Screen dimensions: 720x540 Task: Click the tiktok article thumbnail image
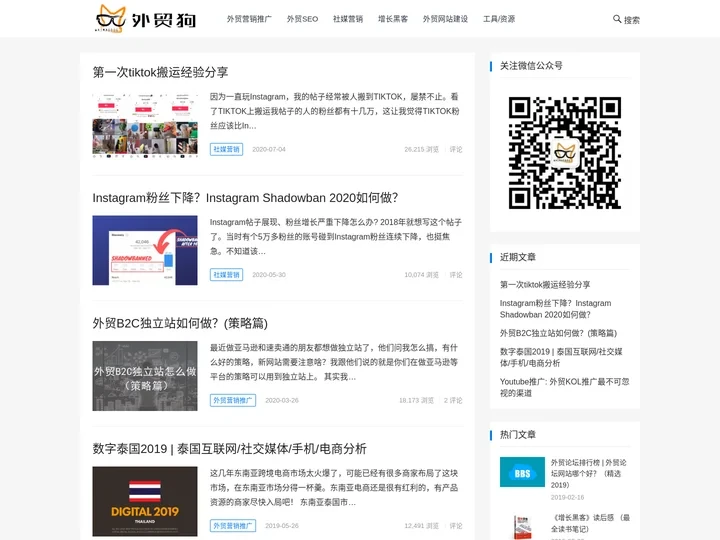[x=145, y=125]
